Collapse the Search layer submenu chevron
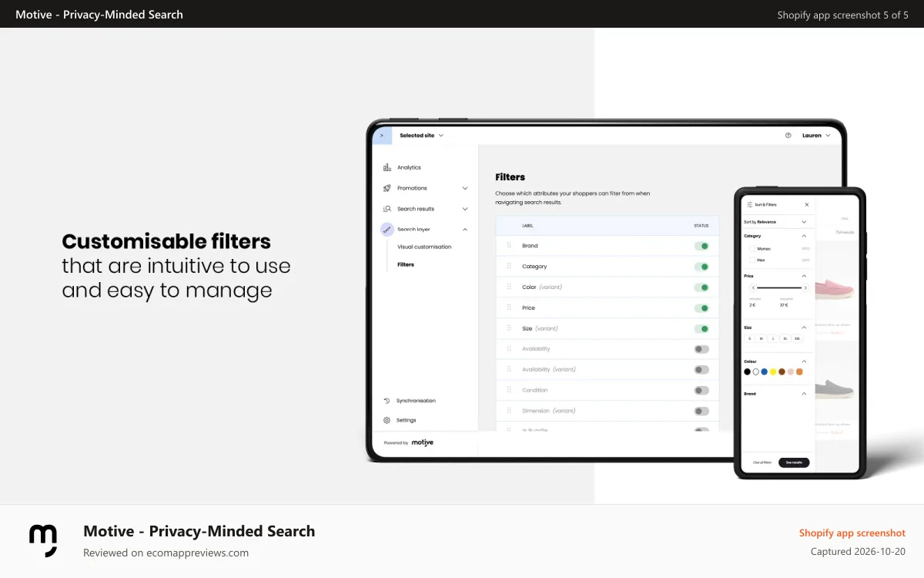The width and height of the screenshot is (924, 578). click(x=465, y=229)
